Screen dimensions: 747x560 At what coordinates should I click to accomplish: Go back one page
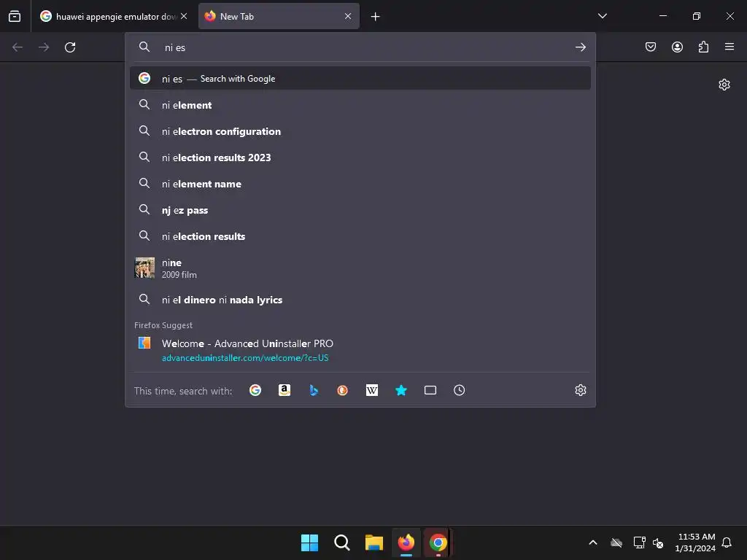18,47
